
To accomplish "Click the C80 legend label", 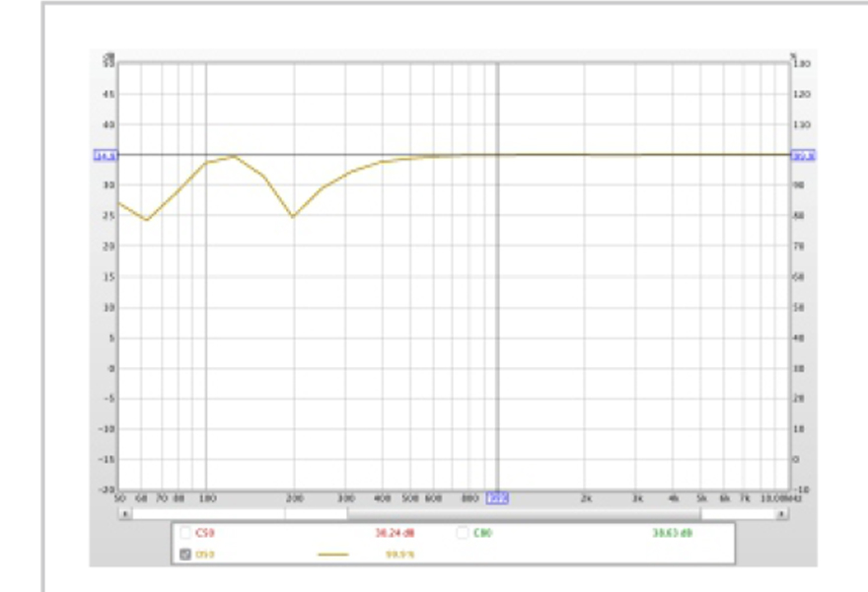I will click(482, 533).
